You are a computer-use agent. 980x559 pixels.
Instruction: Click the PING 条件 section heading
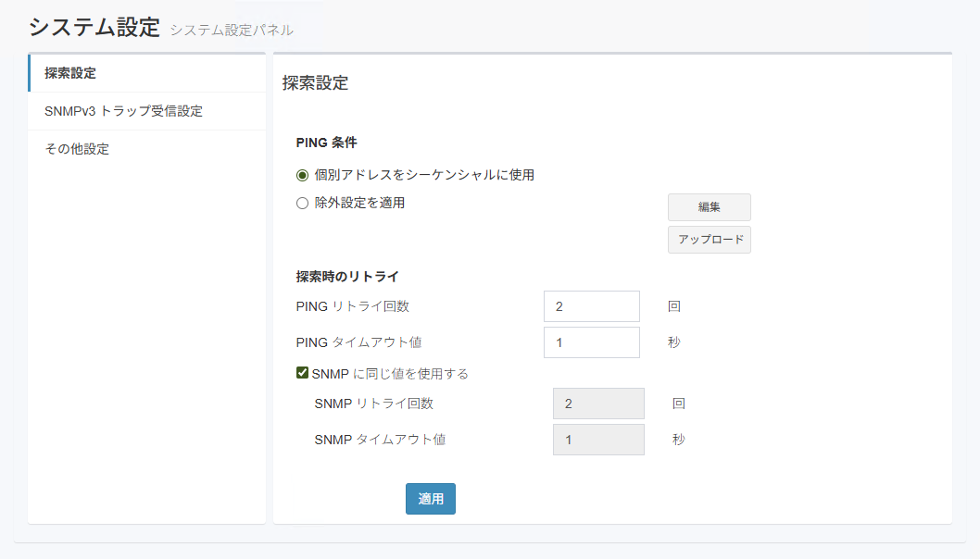(326, 143)
